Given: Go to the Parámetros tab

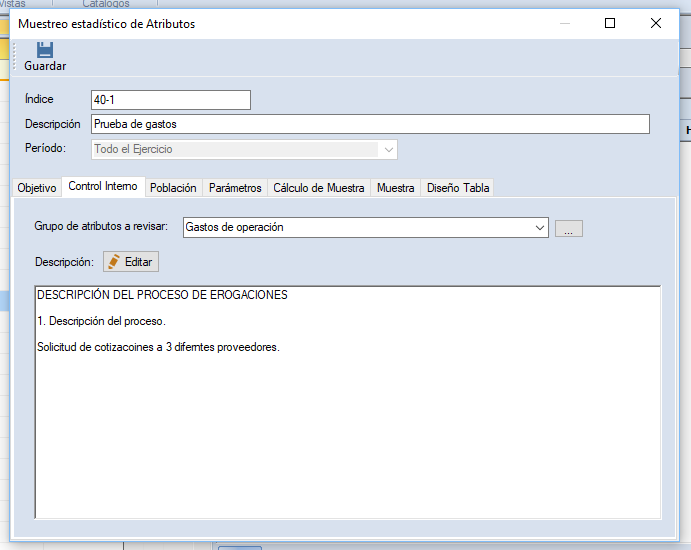Looking at the screenshot, I should pyautogui.click(x=235, y=188).
